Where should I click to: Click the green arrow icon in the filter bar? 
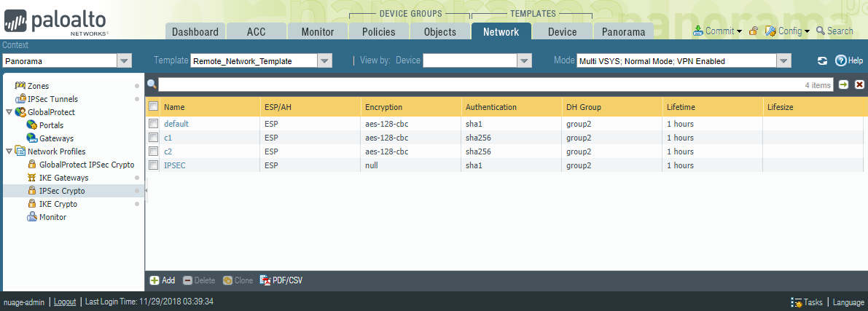pos(843,85)
